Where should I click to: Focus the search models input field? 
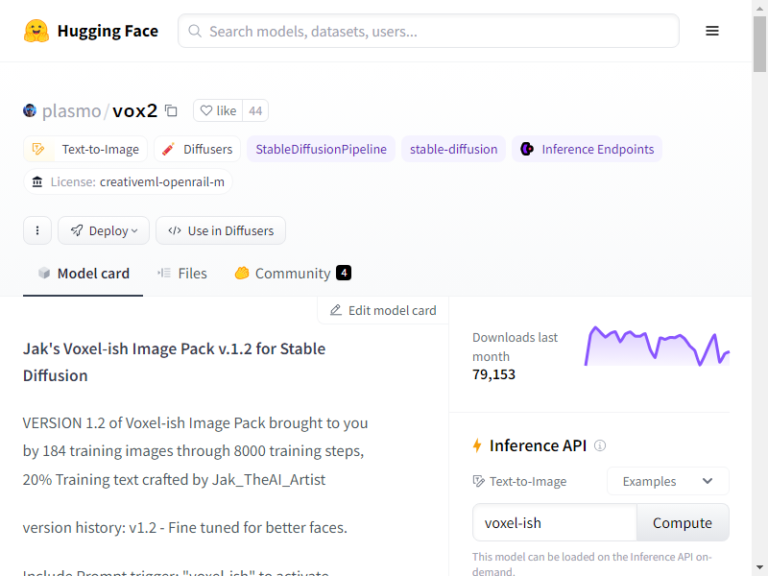[429, 31]
